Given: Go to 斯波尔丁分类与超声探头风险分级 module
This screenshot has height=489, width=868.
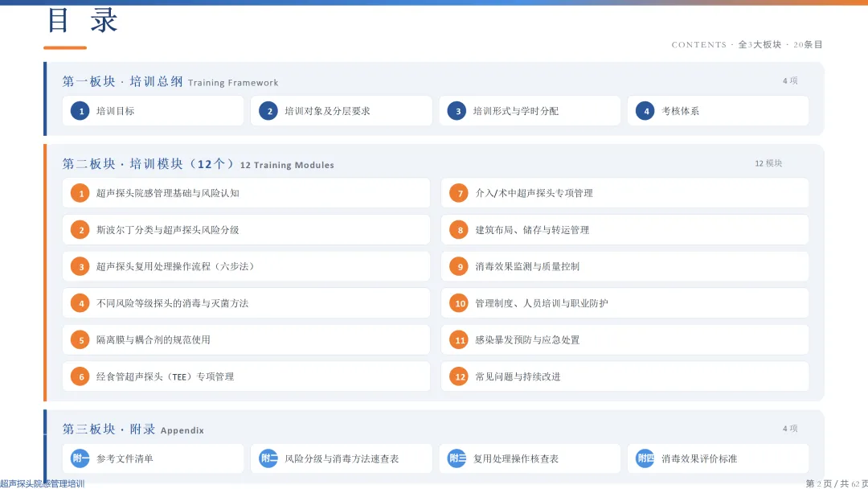Looking at the screenshot, I should tap(247, 230).
